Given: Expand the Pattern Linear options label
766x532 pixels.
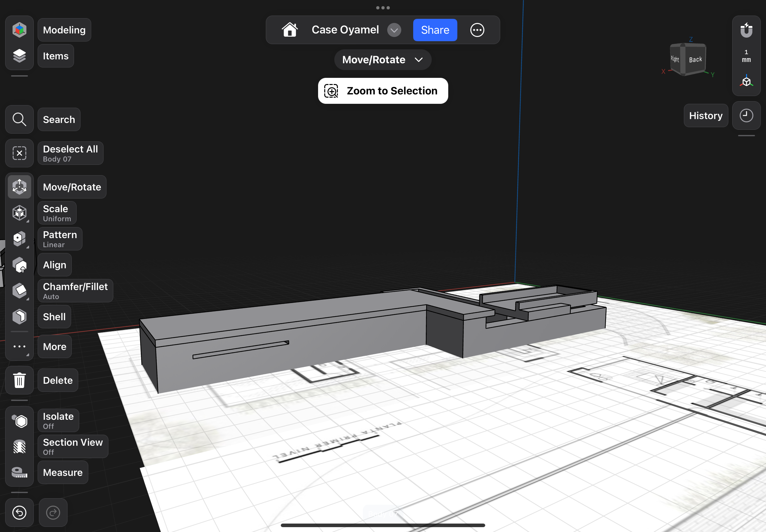Looking at the screenshot, I should [x=60, y=239].
